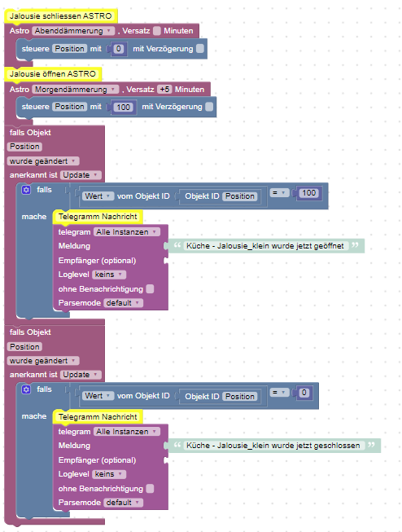This screenshot has width=402, height=532.
Task: Open the Morgendämmerung astro dropdown
Action: click(x=75, y=90)
